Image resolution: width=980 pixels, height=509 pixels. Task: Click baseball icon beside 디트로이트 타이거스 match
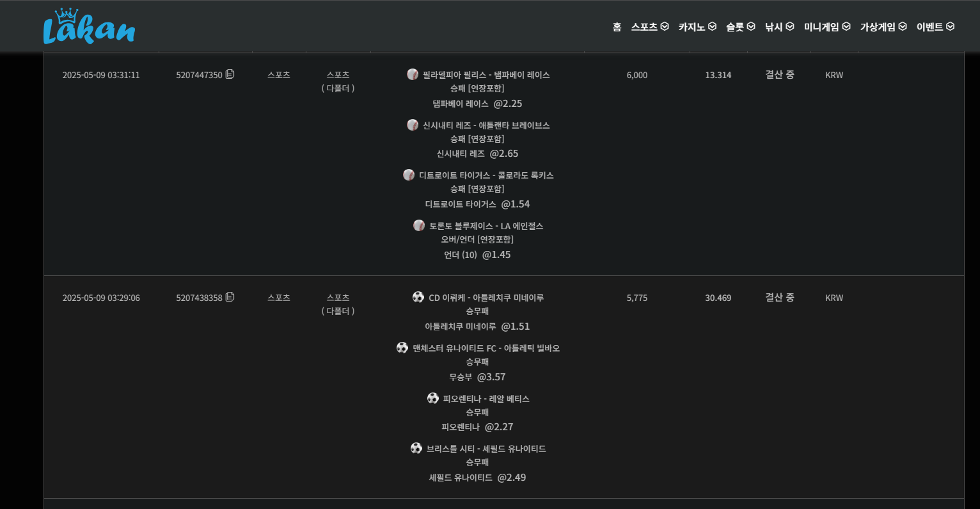tap(409, 175)
